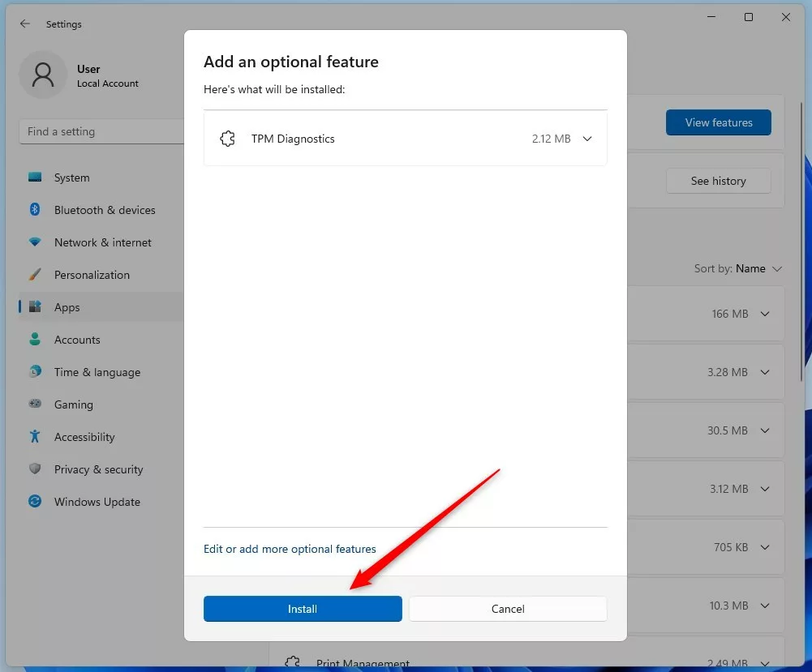Expand the 3.12 MB feature row

click(x=764, y=489)
